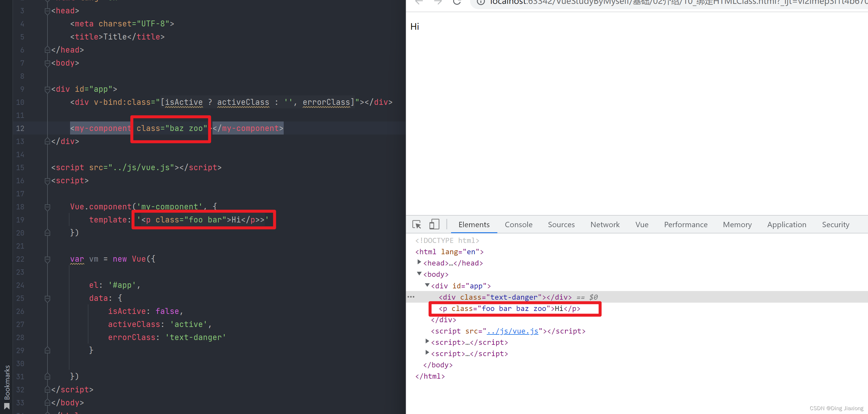This screenshot has height=414, width=868.
Task: Collapse the div app fold on line 9
Action: tap(47, 89)
